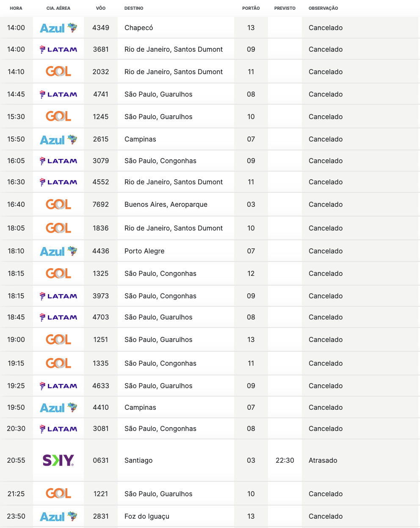Click the GOL logo for flight 1221
The height and width of the screenshot is (528, 420).
[x=58, y=494]
